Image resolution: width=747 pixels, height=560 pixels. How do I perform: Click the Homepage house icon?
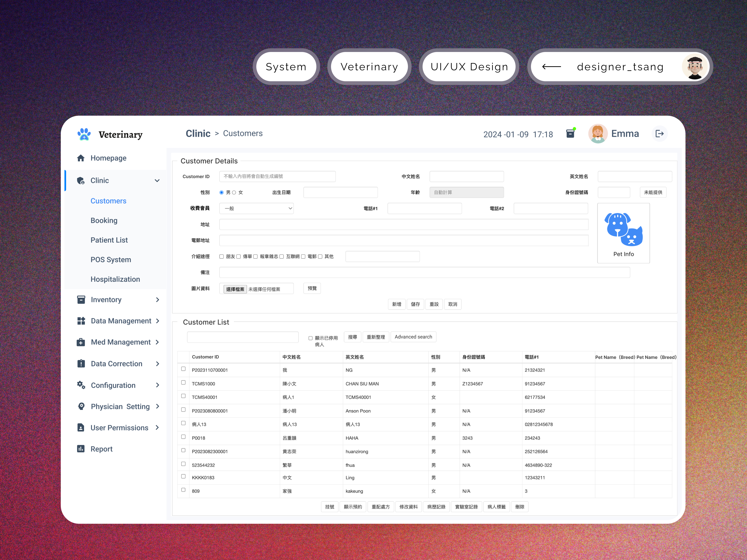[x=81, y=158]
